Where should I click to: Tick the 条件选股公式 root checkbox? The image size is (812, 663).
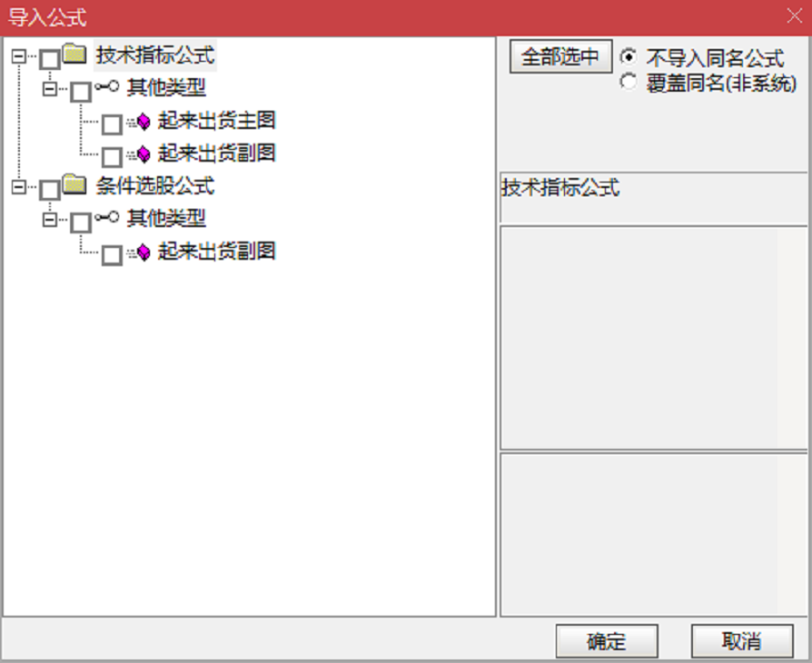[x=50, y=190]
